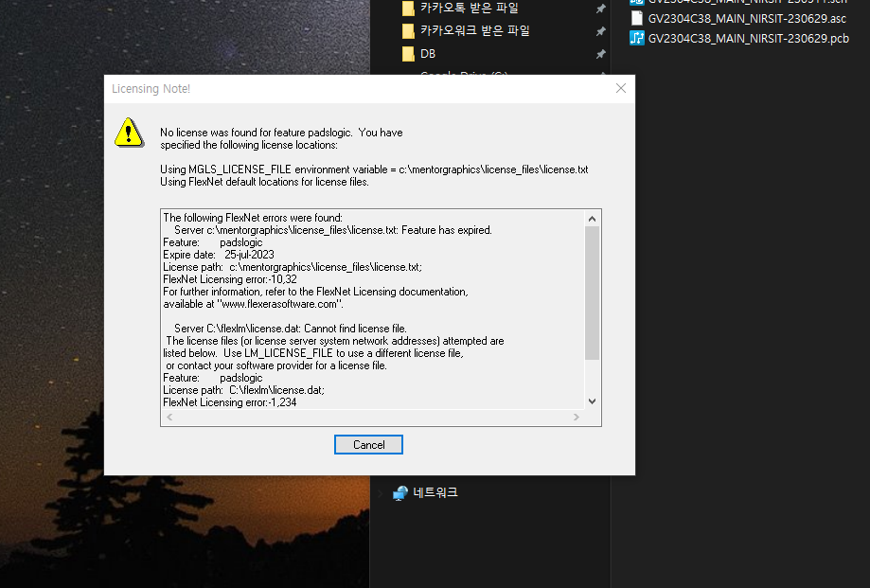The height and width of the screenshot is (588, 870).
Task: Click the horizontal scrollbar left arrow
Action: [x=169, y=418]
